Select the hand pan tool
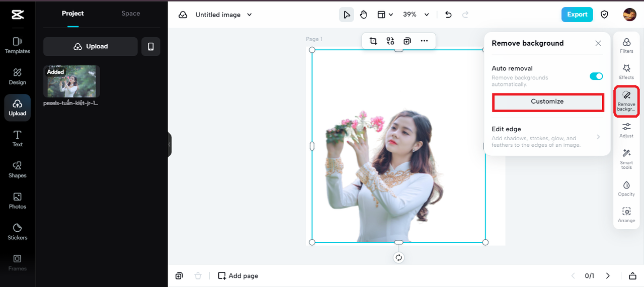The height and width of the screenshot is (287, 644). [x=363, y=15]
